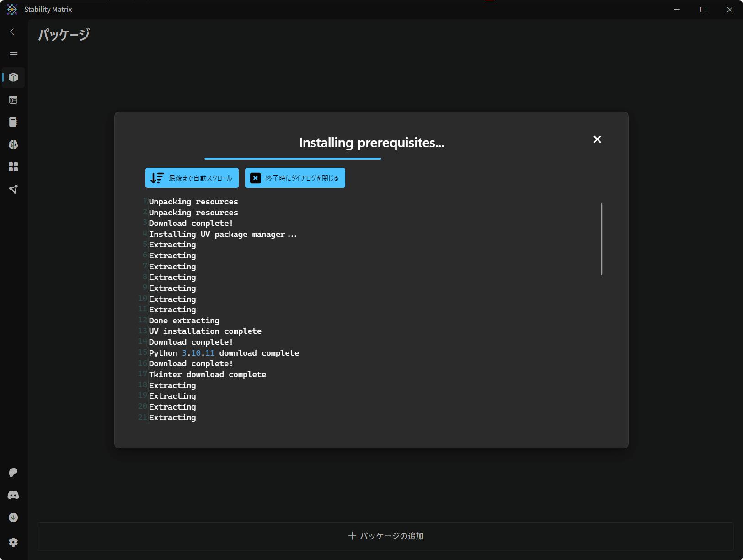
Task: Open the Inference page icon
Action: tap(13, 100)
